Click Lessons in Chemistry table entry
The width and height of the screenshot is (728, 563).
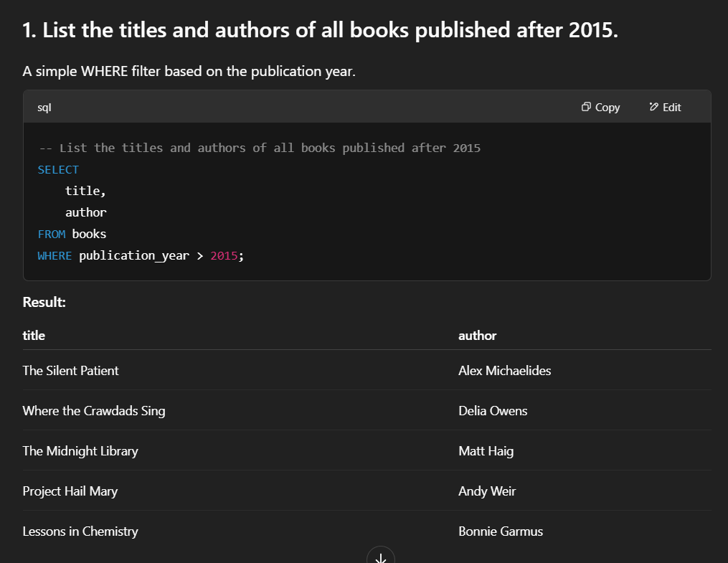[x=80, y=531]
